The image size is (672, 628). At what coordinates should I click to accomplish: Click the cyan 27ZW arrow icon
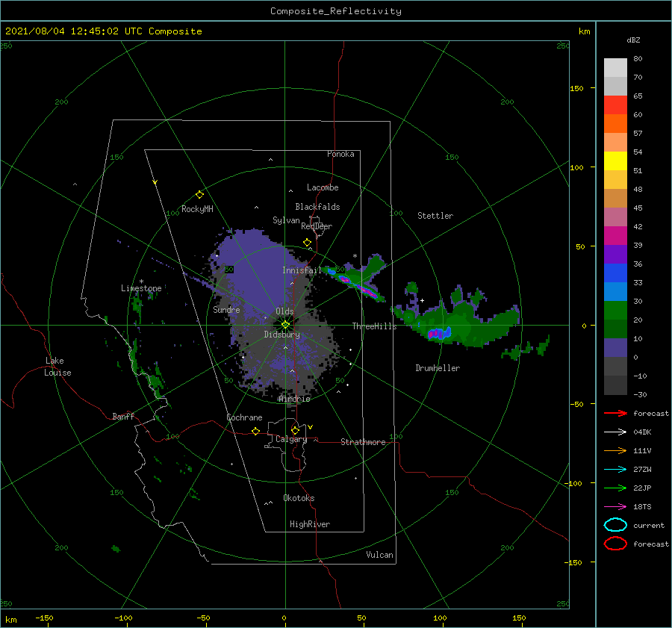coord(615,470)
